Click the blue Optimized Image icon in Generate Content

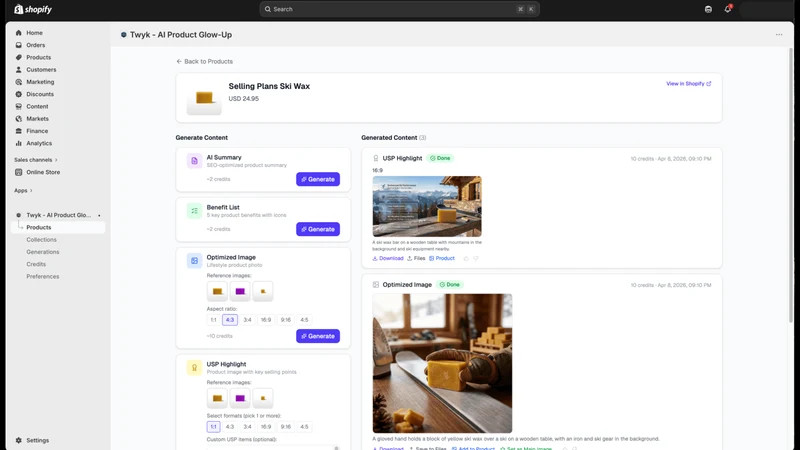[194, 261]
